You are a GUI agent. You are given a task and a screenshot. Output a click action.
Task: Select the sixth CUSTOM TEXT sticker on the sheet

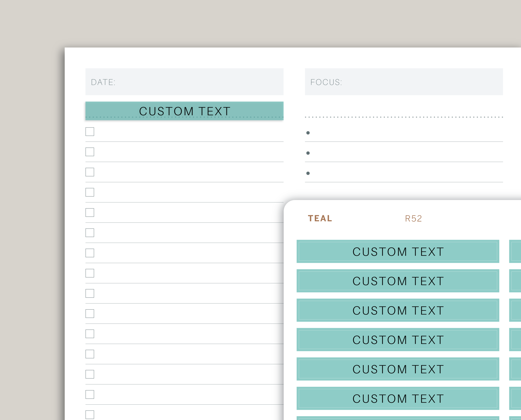click(398, 398)
